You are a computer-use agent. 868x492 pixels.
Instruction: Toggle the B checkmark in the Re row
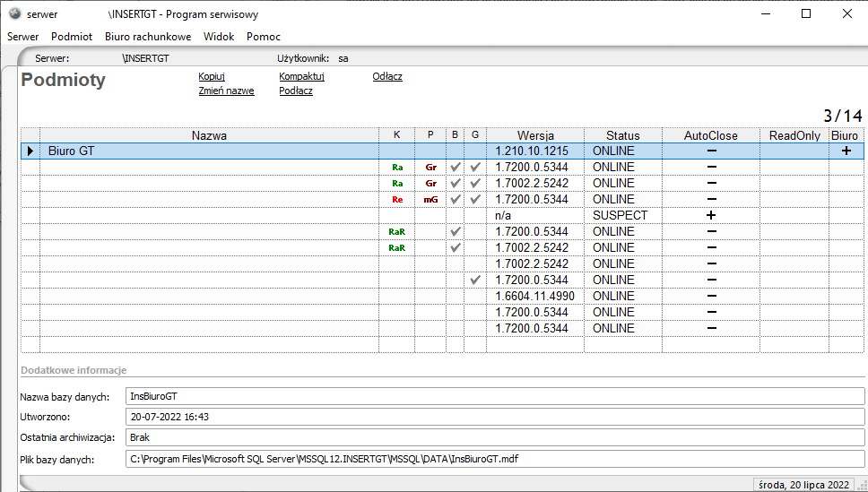coord(456,200)
